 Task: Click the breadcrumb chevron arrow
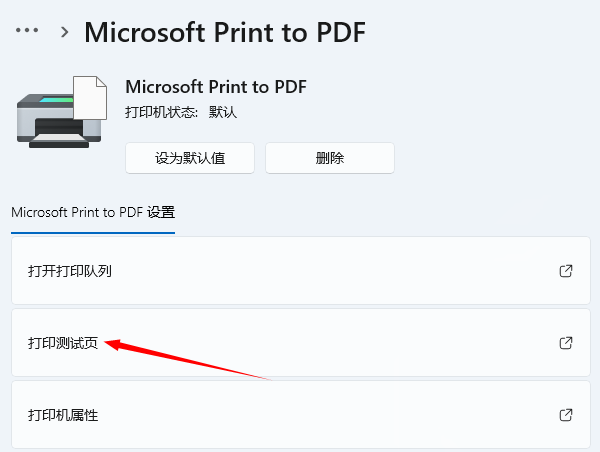coord(65,32)
